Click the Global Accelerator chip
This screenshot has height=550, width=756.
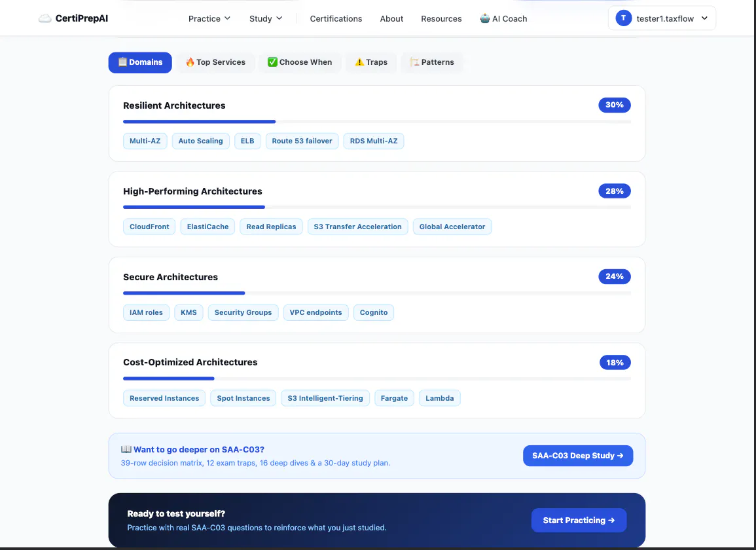point(452,227)
